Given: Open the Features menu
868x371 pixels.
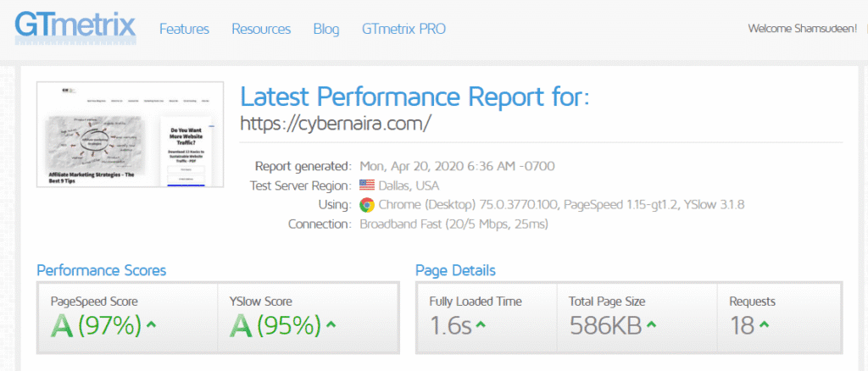Looking at the screenshot, I should [184, 29].
